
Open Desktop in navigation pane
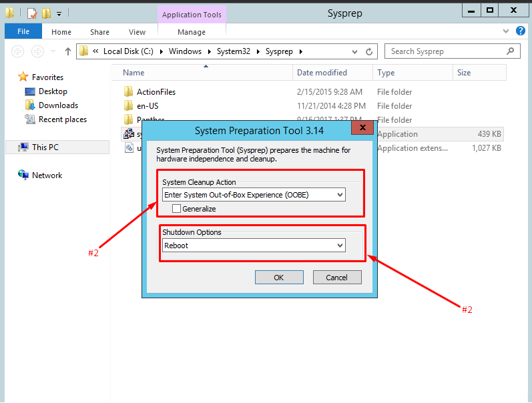pos(53,91)
